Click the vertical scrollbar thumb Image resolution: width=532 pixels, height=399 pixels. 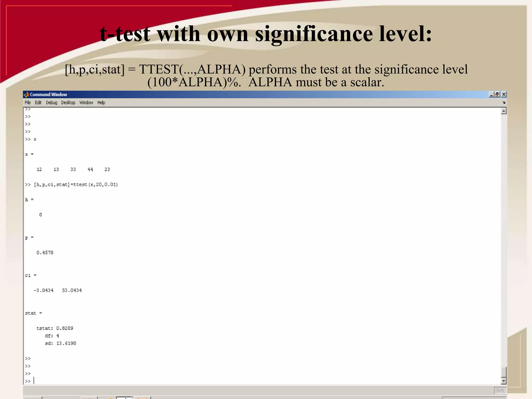(504, 372)
